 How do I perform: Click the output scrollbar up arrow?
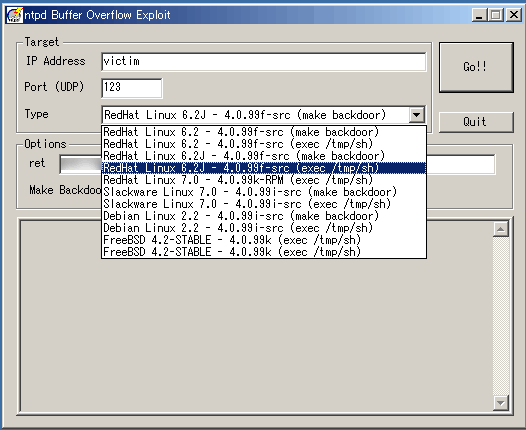(501, 229)
